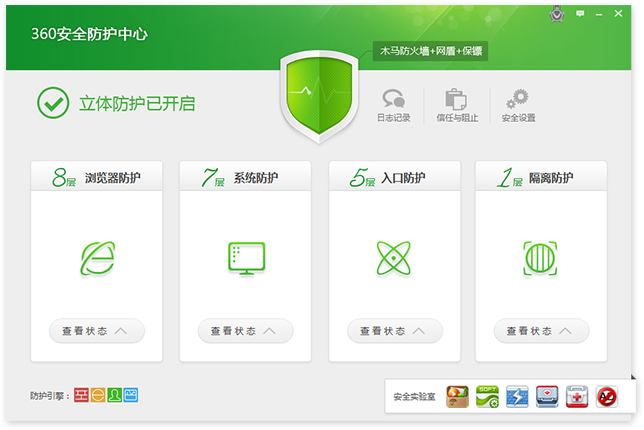The image size is (644, 430).
Task: Click the isolation protection sandbox icon
Action: click(540, 258)
